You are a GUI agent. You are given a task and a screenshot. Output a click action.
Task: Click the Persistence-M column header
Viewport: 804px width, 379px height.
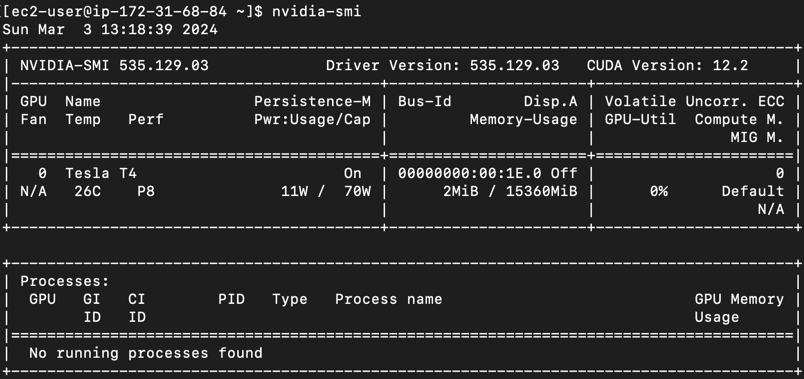312,102
